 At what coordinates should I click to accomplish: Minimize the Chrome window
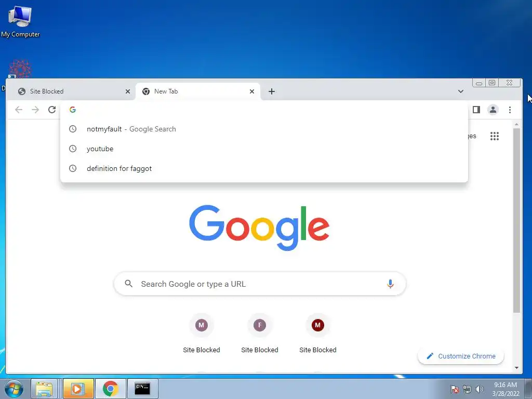point(478,83)
